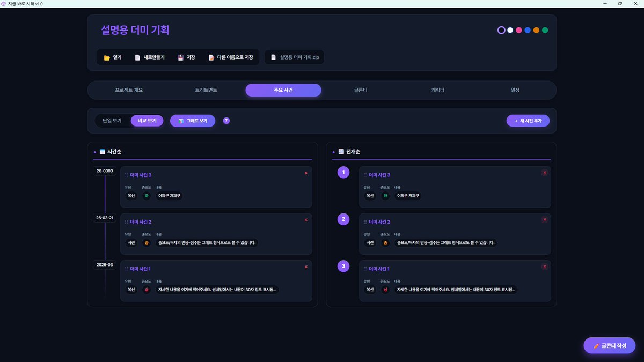The width and height of the screenshot is (644, 362).
Task: Open the 프로젝트 개요 tab
Action: pos(129,90)
